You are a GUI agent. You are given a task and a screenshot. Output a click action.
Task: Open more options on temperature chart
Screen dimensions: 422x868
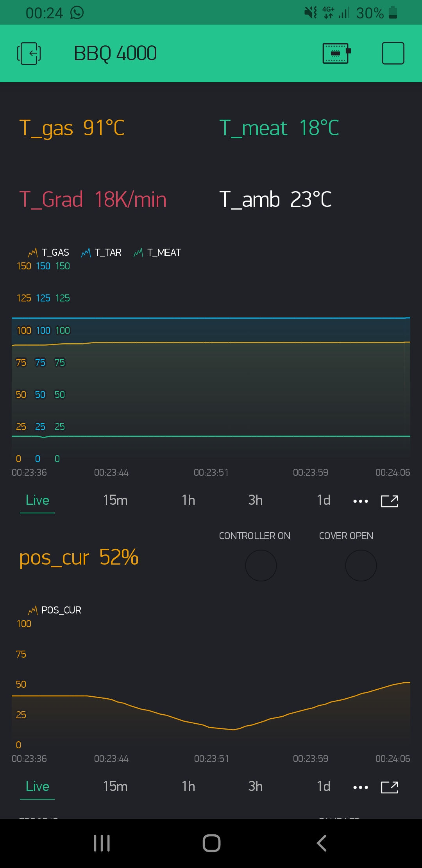pos(360,501)
